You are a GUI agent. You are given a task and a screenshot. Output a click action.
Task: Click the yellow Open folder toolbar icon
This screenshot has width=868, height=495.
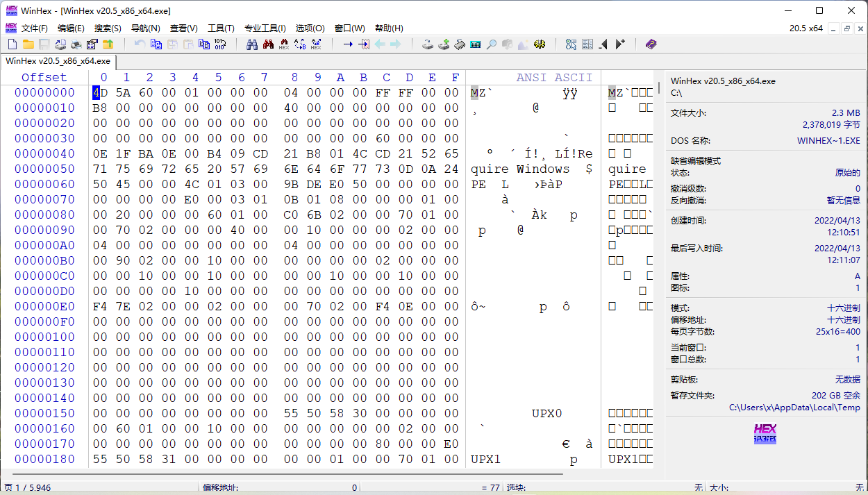[28, 44]
